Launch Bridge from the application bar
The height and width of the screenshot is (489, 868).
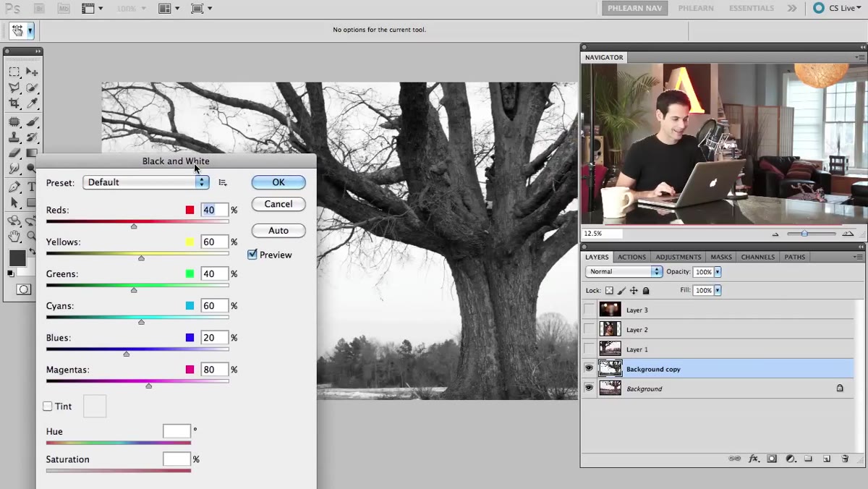pyautogui.click(x=39, y=9)
